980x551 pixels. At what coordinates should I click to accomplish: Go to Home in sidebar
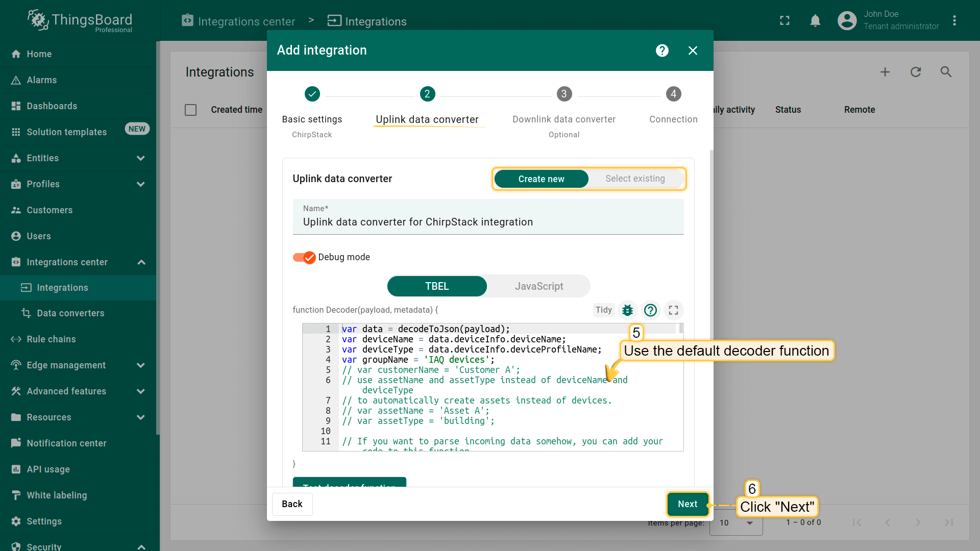click(x=78, y=54)
